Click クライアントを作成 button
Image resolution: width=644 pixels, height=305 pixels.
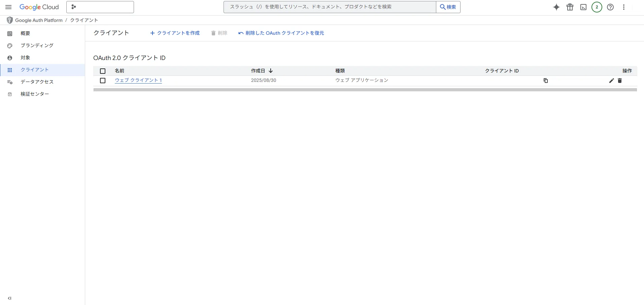[175, 33]
